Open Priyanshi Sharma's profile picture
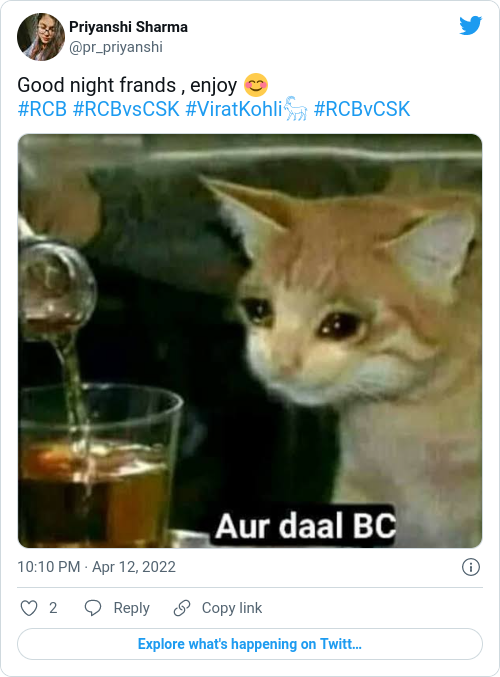 coord(41,37)
